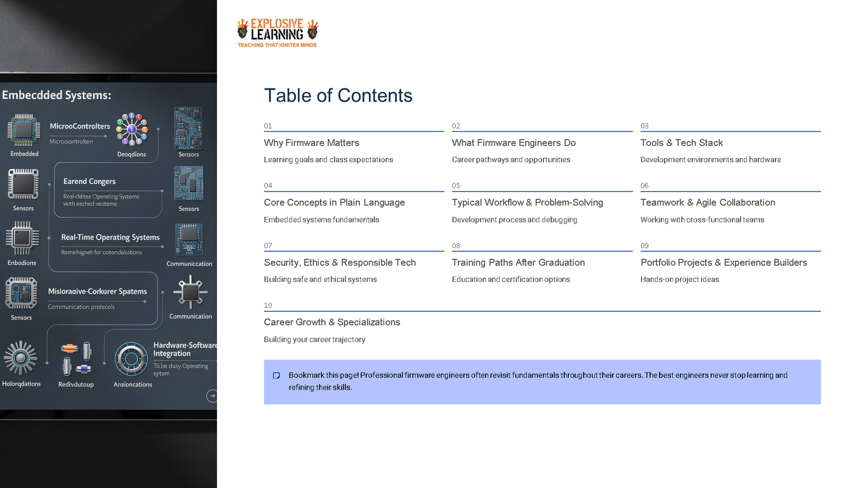This screenshot has width=868, height=488.
Task: Click the bookmark icon in the blue tip box
Action: (x=277, y=375)
